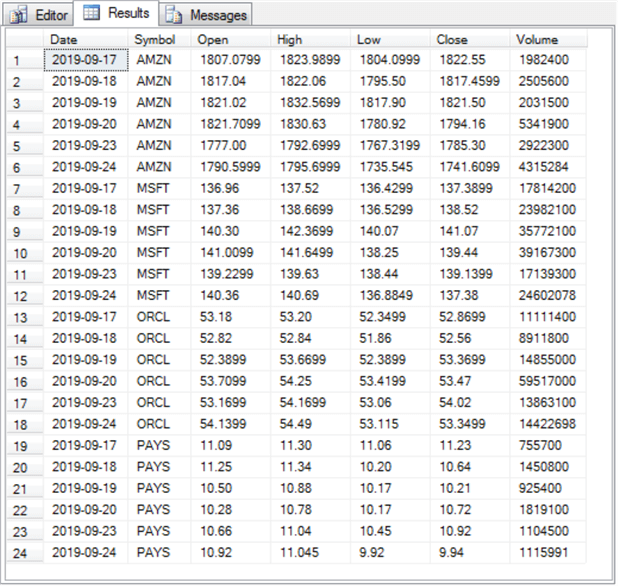The width and height of the screenshot is (618, 586).
Task: Switch to the Editor tab
Action: pos(39,15)
